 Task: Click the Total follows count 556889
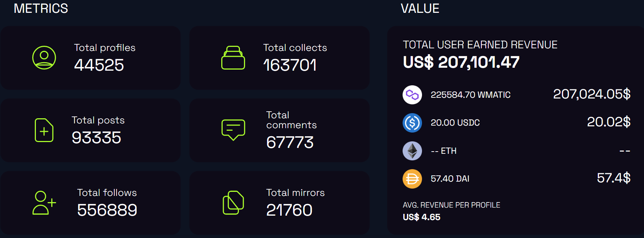[x=107, y=210]
